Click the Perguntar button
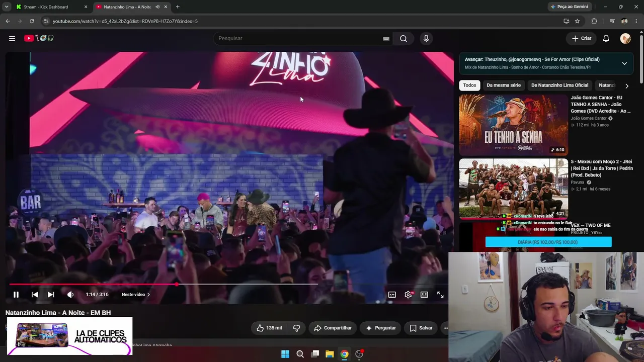644x362 pixels. click(380, 328)
